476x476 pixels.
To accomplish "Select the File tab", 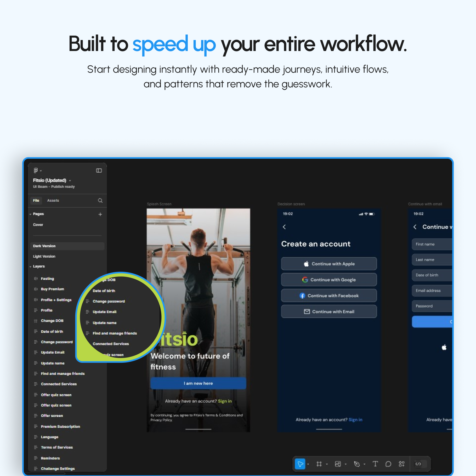I will [36, 201].
